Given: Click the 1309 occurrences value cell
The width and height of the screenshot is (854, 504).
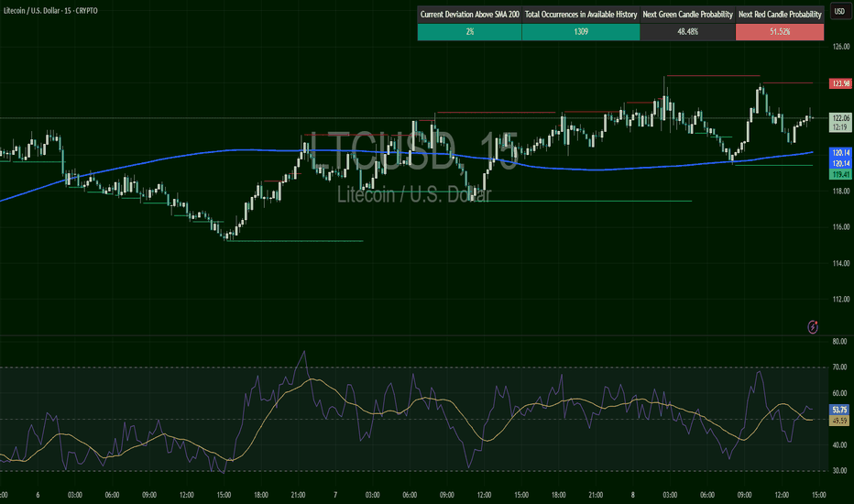Looking at the screenshot, I should [x=581, y=31].
